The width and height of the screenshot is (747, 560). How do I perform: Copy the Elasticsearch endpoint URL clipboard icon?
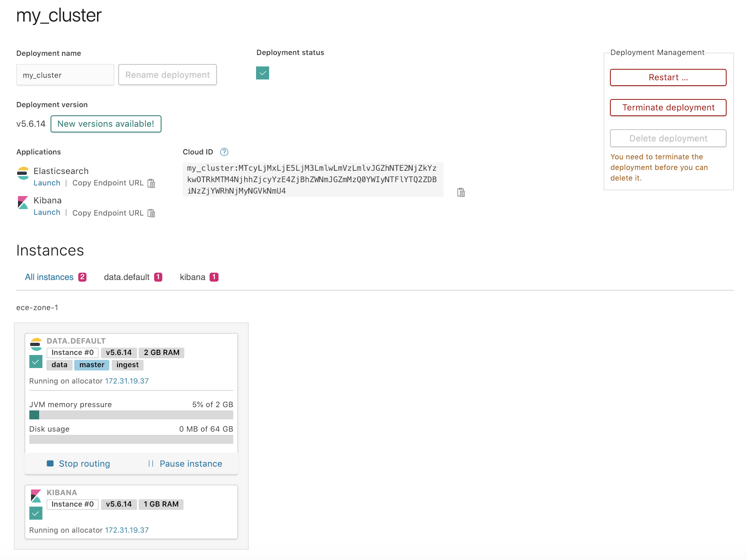pos(151,183)
